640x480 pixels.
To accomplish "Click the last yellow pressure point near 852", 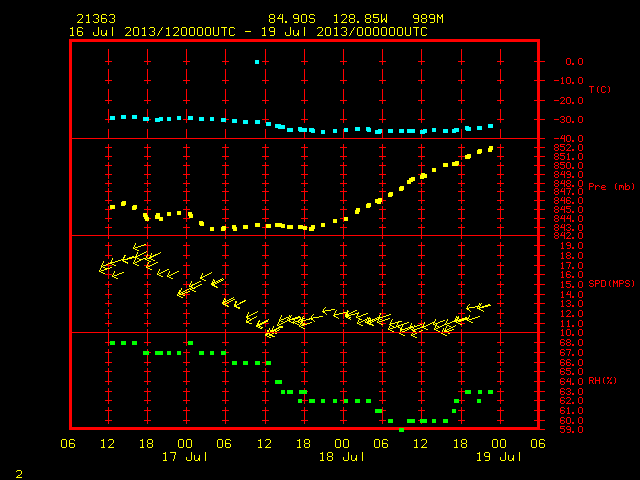I will tap(491, 149).
